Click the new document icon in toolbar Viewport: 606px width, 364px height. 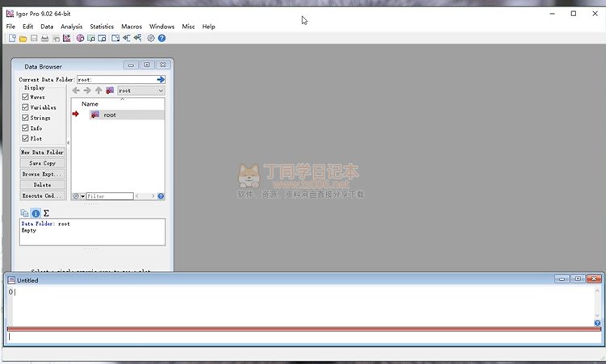(x=12, y=38)
